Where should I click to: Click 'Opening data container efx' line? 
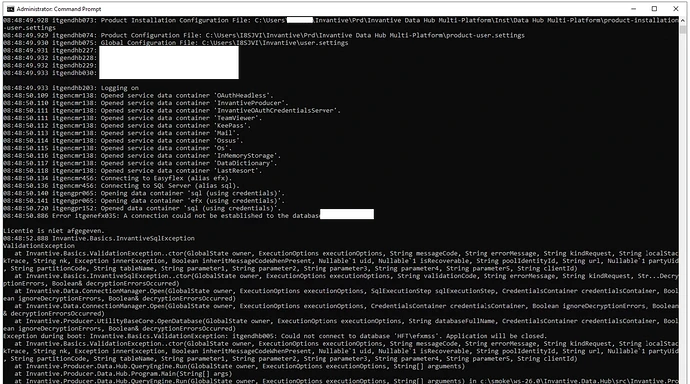pyautogui.click(x=144, y=201)
